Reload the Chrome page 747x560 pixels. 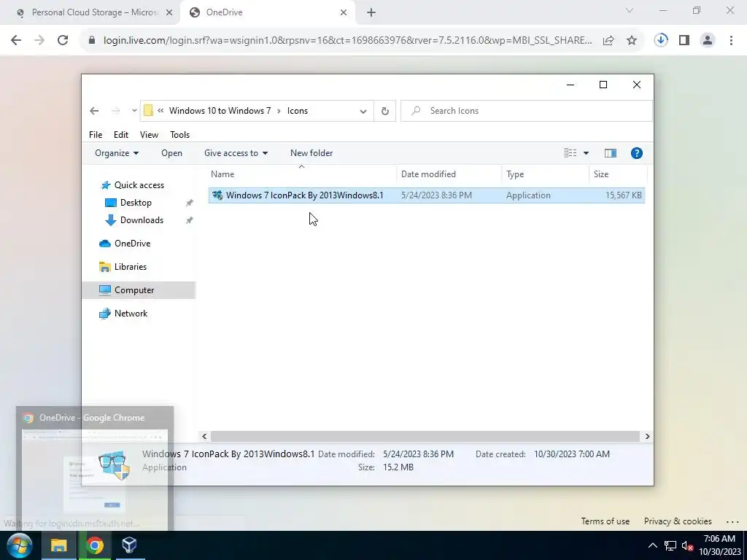click(63, 41)
